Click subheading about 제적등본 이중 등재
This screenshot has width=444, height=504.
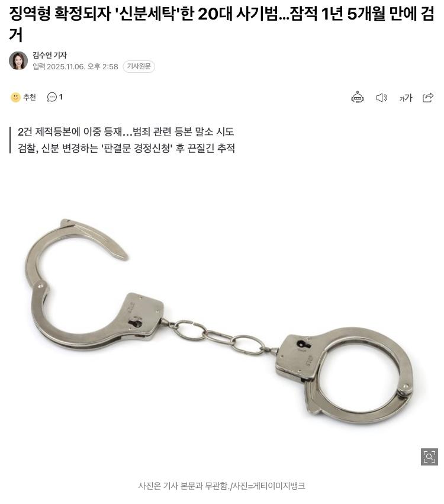(126, 132)
